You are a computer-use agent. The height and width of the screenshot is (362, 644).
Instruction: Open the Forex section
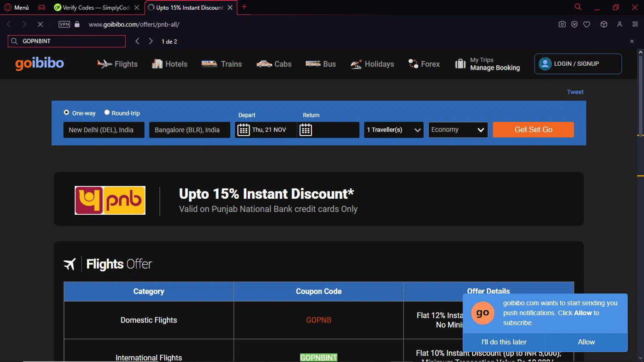[424, 64]
